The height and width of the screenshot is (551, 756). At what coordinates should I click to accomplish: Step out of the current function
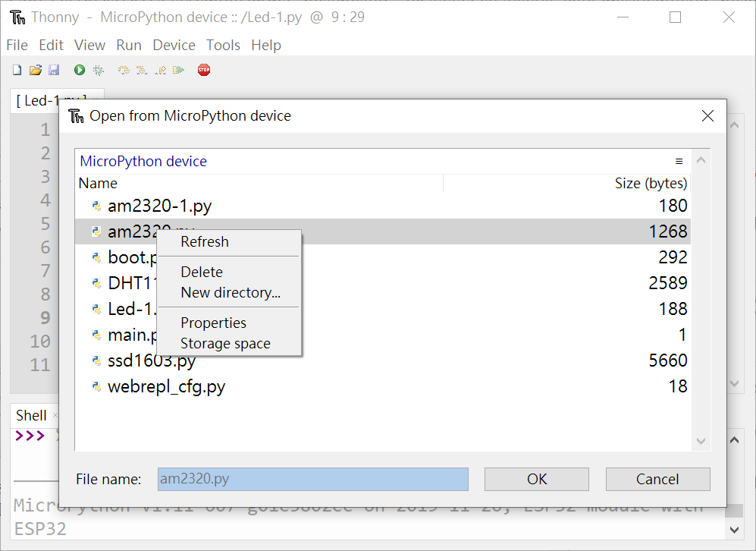click(x=160, y=69)
